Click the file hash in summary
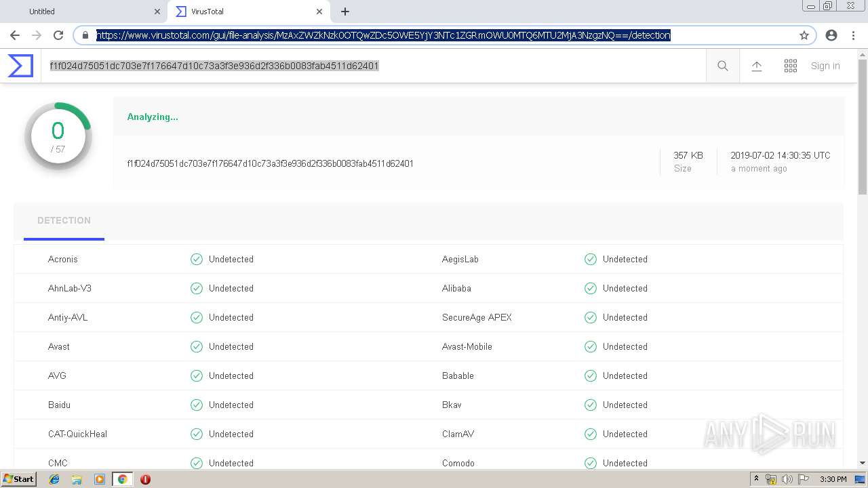 click(270, 163)
